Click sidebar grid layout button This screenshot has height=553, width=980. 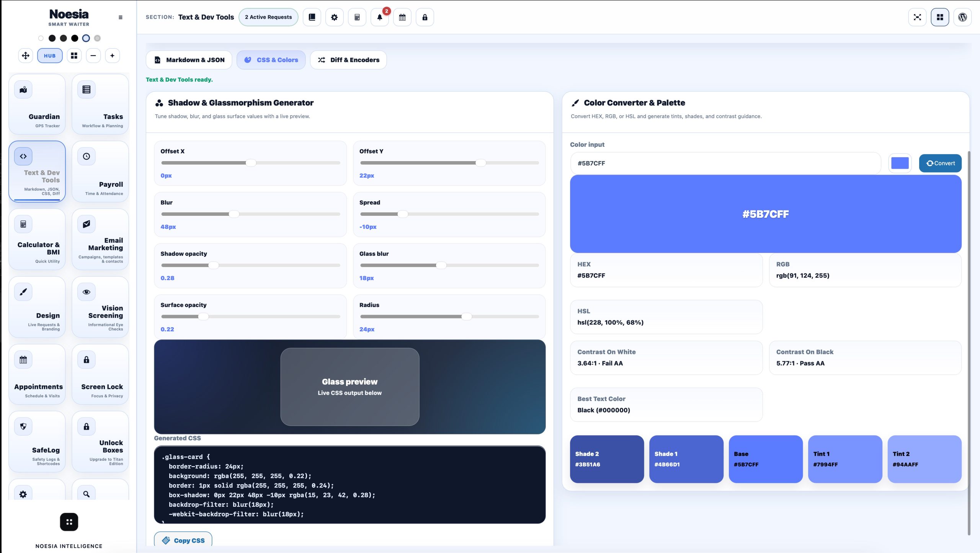coord(74,55)
